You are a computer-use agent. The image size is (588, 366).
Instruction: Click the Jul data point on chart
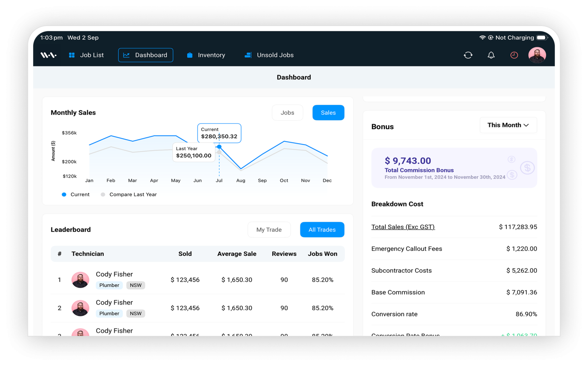219,147
